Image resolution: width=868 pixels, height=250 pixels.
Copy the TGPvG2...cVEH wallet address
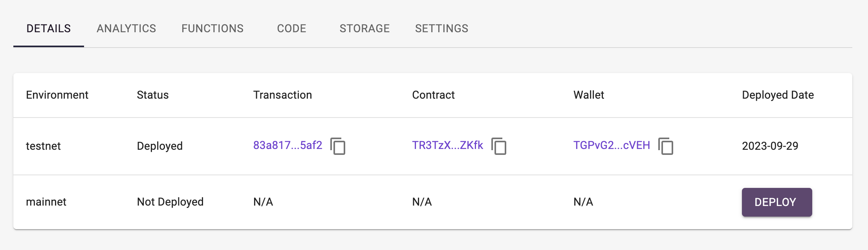[666, 146]
